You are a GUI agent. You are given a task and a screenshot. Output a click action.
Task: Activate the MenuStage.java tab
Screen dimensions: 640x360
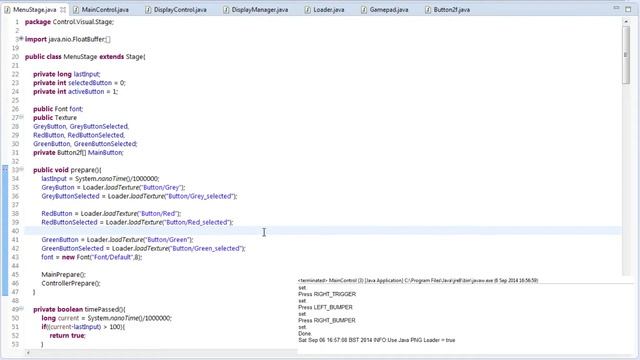(x=34, y=9)
